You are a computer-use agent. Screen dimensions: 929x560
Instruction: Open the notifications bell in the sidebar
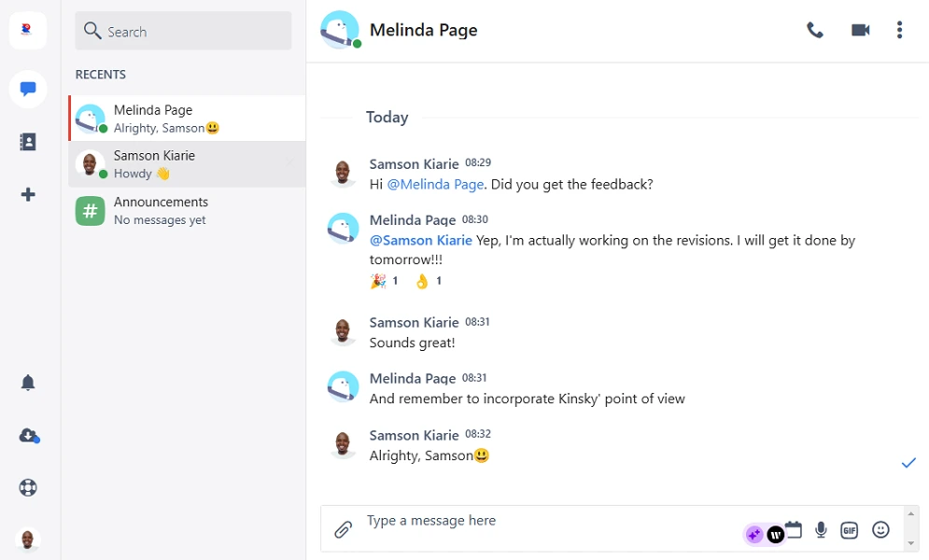[x=28, y=383]
